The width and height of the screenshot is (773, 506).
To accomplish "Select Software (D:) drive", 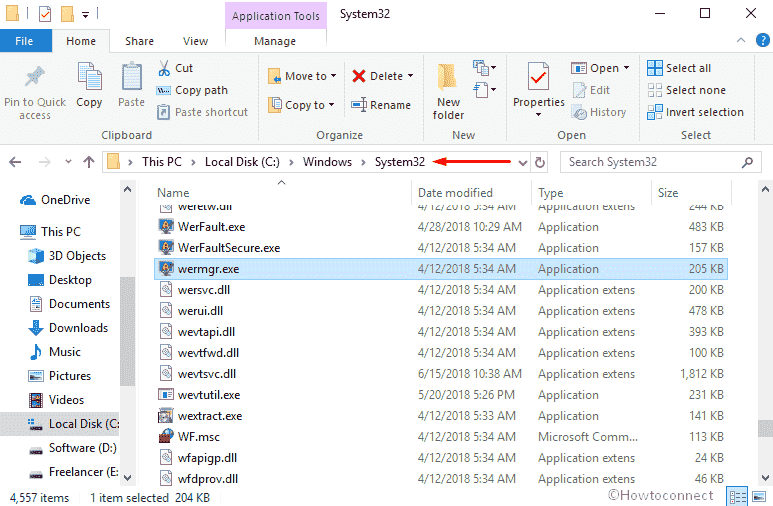I will [72, 448].
